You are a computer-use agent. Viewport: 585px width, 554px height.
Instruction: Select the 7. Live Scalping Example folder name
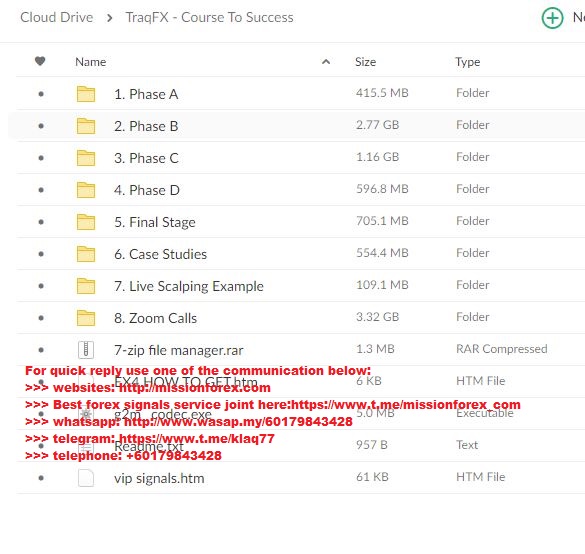[189, 287]
